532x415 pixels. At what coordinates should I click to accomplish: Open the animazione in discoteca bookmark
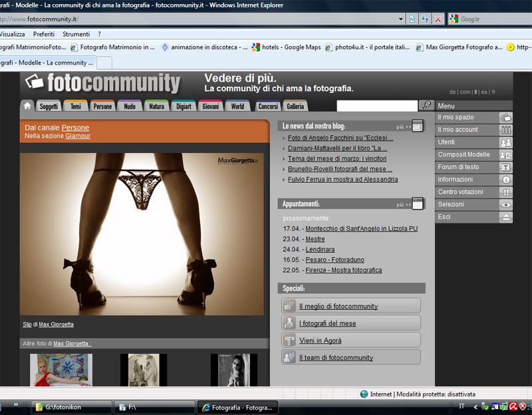(205, 47)
